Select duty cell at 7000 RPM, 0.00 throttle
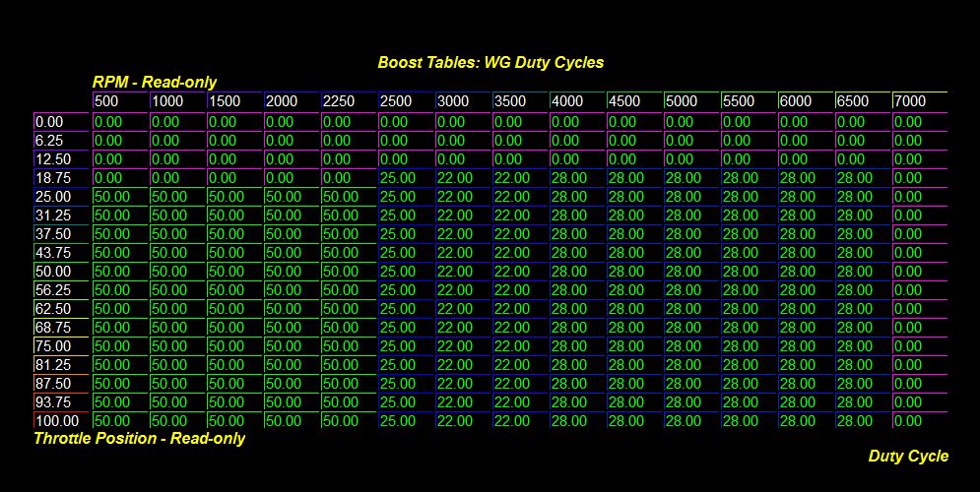 point(919,122)
